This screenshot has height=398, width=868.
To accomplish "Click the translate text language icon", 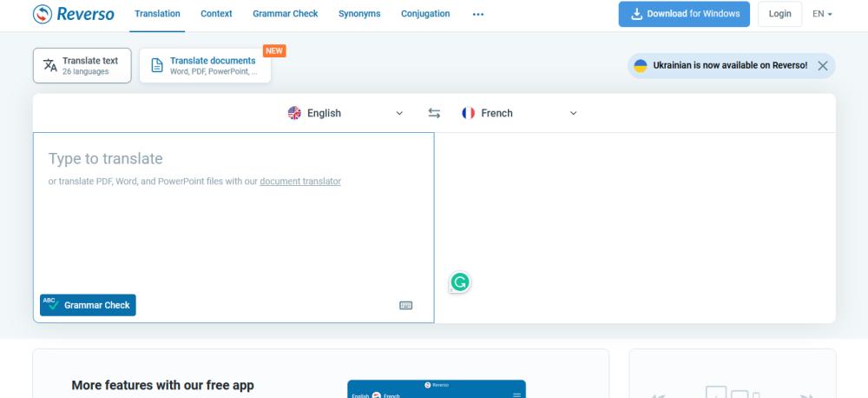I will pos(50,65).
